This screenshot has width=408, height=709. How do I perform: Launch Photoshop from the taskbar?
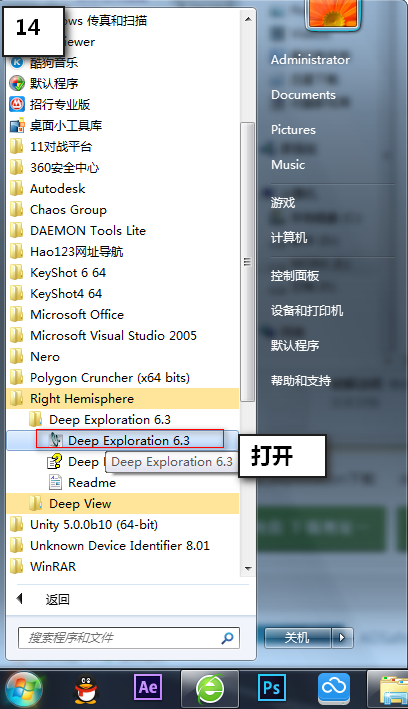click(271, 687)
